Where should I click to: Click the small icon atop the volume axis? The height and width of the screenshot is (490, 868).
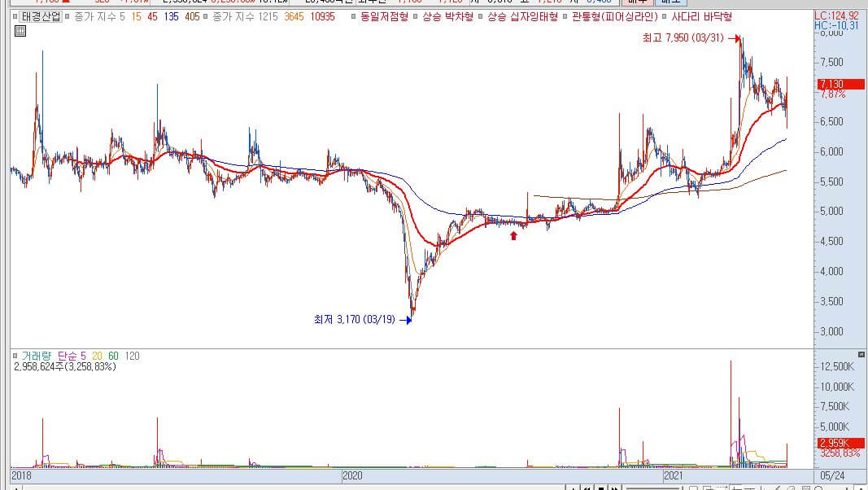click(861, 354)
